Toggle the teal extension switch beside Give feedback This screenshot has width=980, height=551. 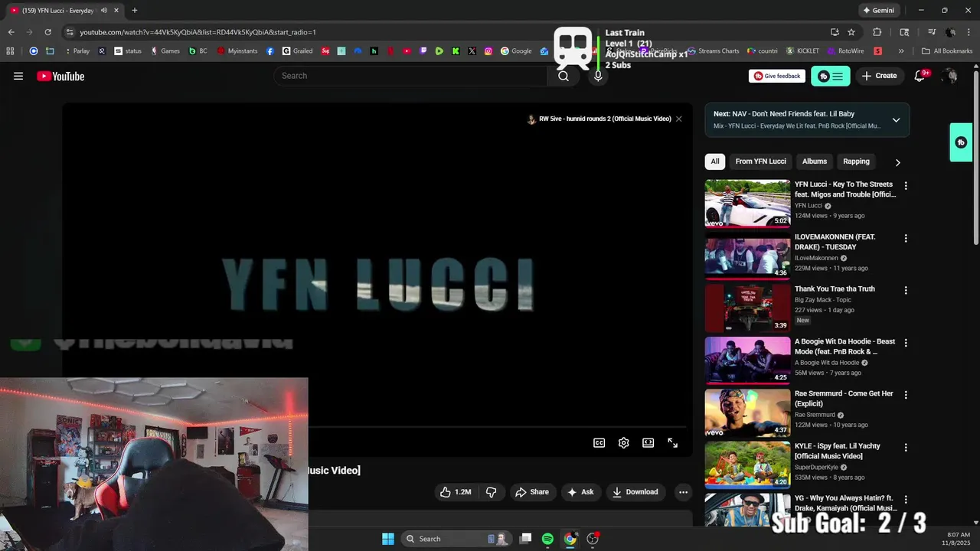pos(831,76)
